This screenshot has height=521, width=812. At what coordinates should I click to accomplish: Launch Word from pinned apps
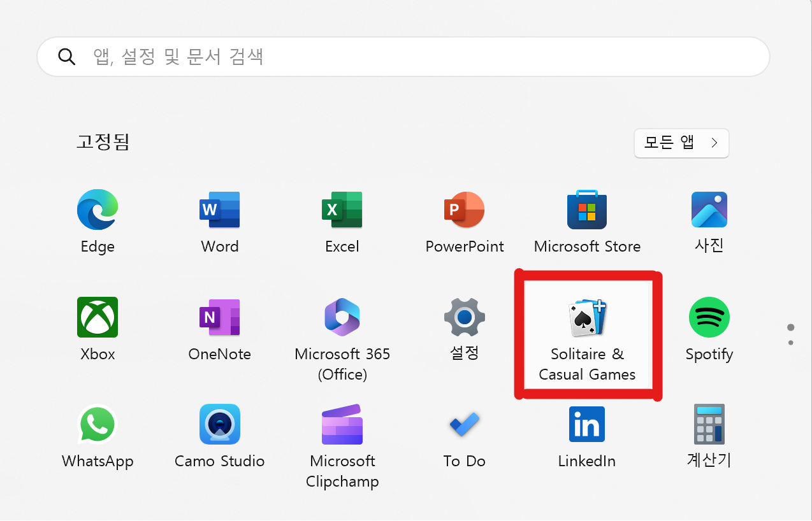pyautogui.click(x=220, y=222)
